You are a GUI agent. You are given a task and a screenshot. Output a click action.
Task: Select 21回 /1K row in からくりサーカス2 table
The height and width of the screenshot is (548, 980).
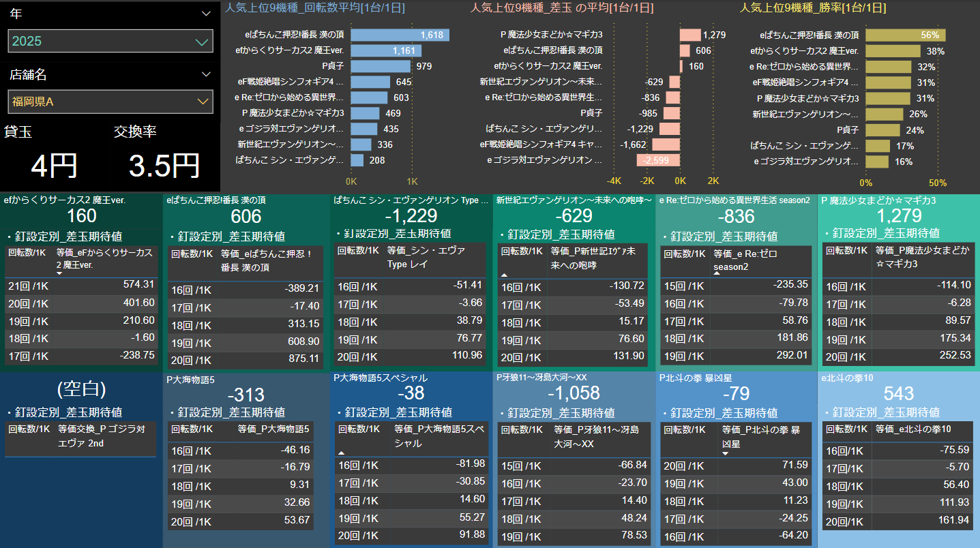[29, 284]
